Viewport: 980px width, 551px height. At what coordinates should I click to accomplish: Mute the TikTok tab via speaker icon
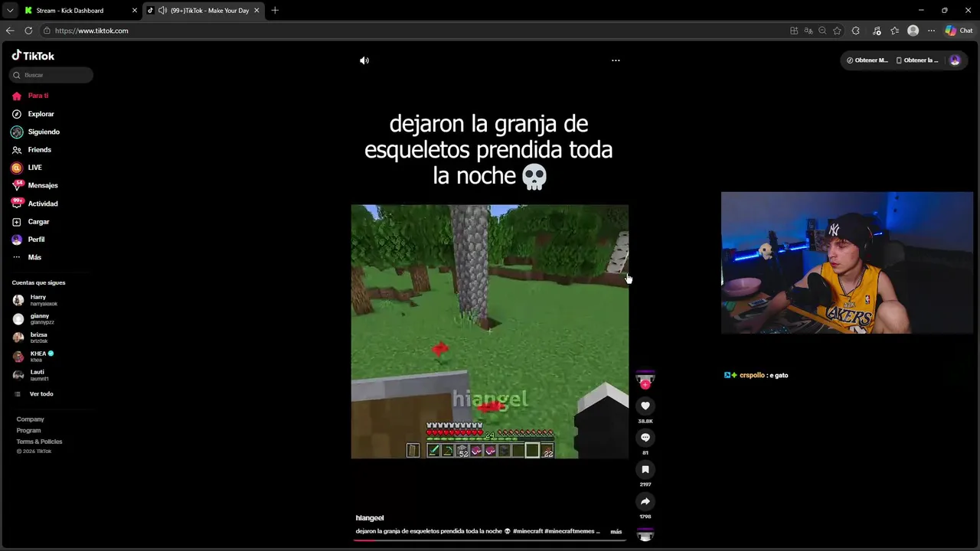tap(162, 11)
